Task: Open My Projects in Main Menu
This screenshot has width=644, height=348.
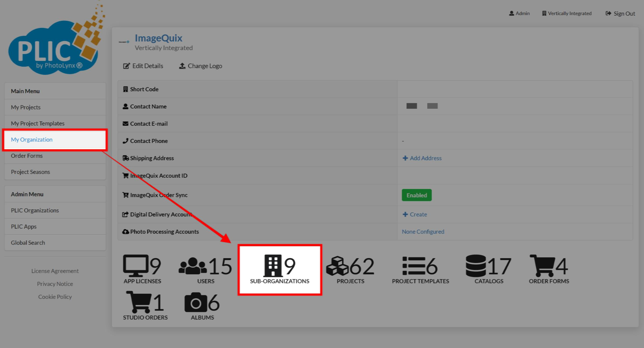Action: (55, 107)
